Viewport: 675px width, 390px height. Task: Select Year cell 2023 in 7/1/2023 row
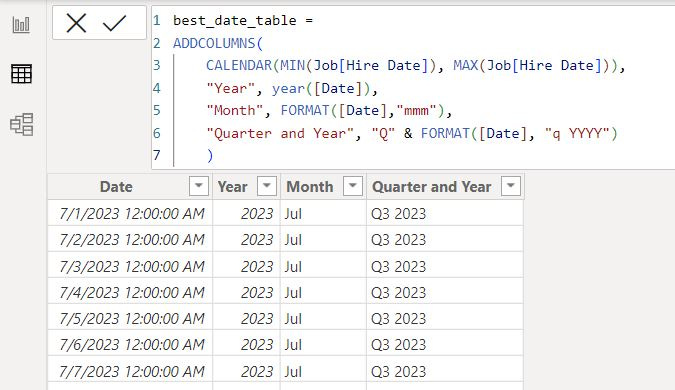[247, 213]
